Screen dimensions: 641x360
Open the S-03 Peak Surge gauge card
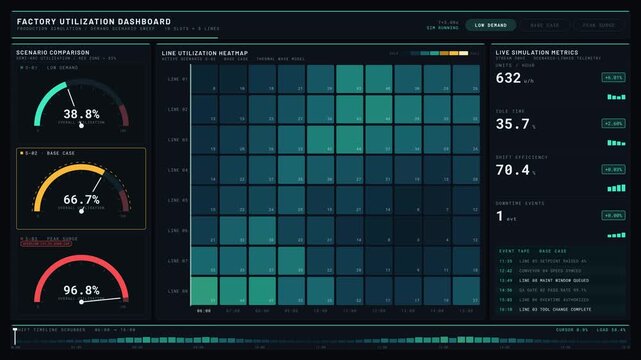click(x=81, y=275)
